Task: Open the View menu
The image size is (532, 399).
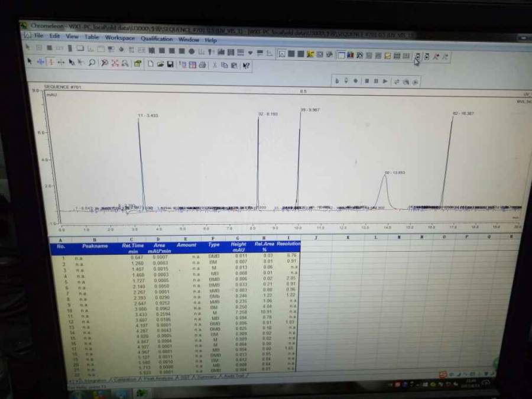Action: point(72,36)
